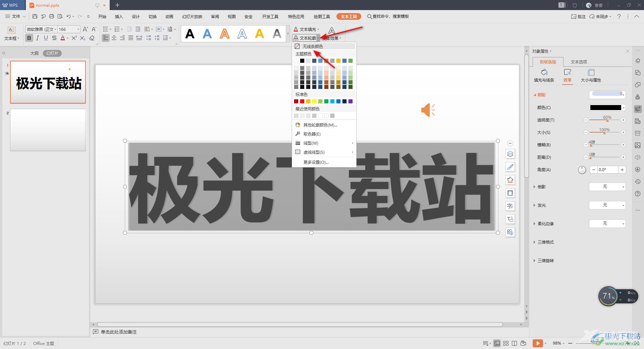The height and width of the screenshot is (349, 644).
Task: Toggle Underline formatting button
Action: 46,38
